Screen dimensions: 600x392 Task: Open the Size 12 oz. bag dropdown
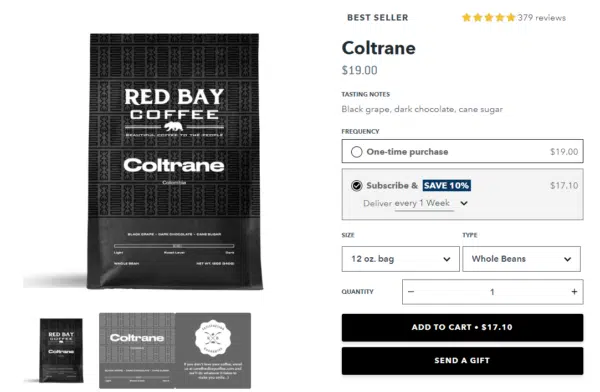(x=400, y=259)
